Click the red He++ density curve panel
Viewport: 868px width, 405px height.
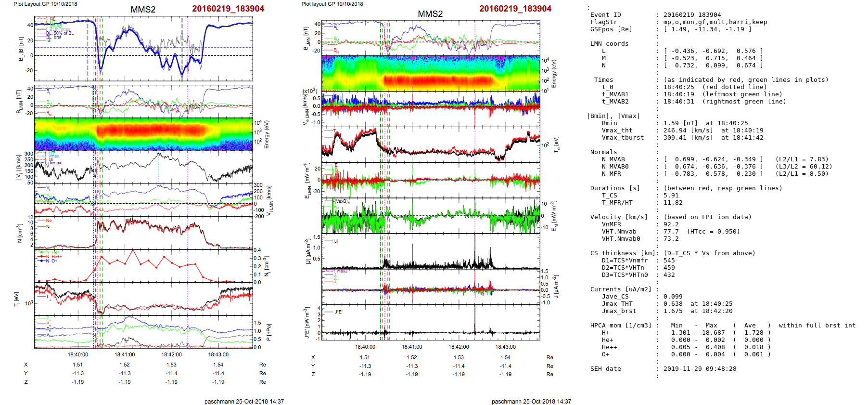(x=143, y=266)
